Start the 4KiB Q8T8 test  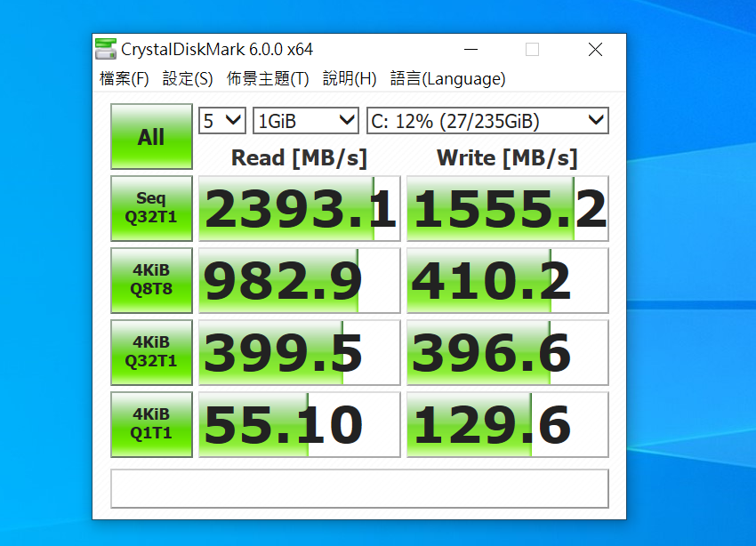coord(151,280)
